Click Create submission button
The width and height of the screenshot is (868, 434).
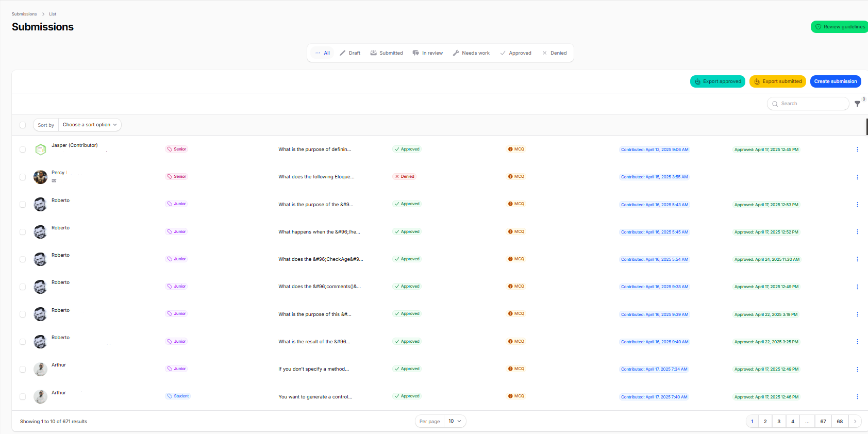point(836,81)
